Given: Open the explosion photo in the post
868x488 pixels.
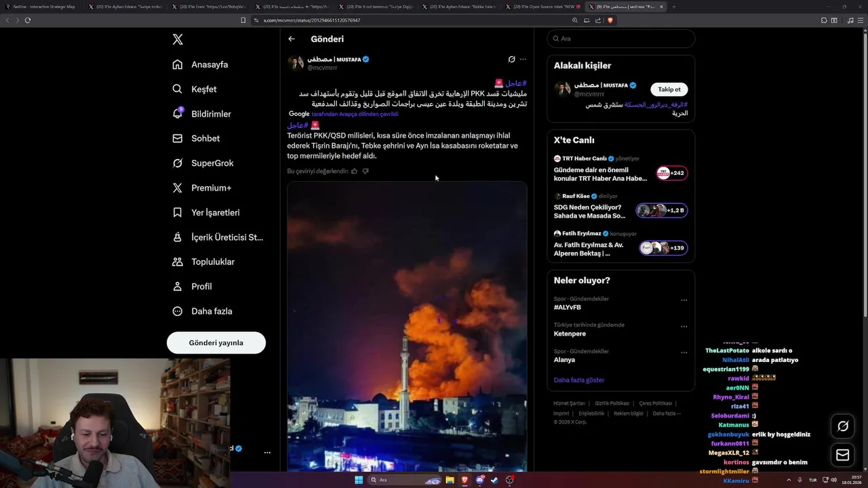Looking at the screenshot, I should [x=407, y=326].
